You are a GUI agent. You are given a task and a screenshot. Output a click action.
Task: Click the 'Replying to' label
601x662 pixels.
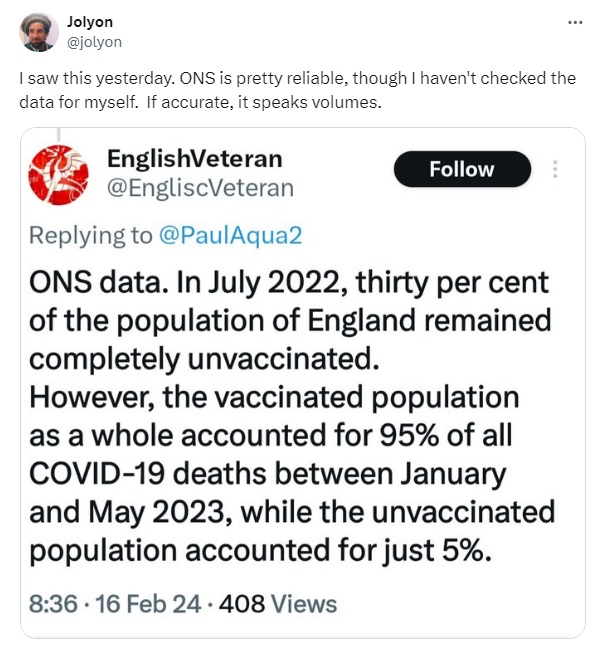tap(90, 235)
